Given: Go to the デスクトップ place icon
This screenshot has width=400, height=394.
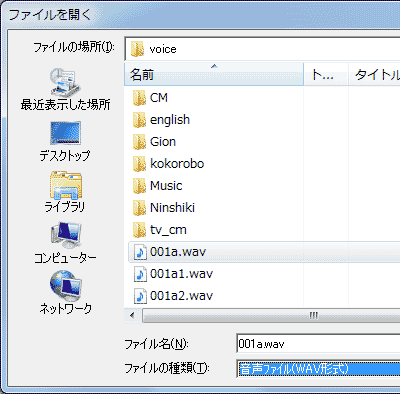Looking at the screenshot, I should pyautogui.click(x=65, y=133).
